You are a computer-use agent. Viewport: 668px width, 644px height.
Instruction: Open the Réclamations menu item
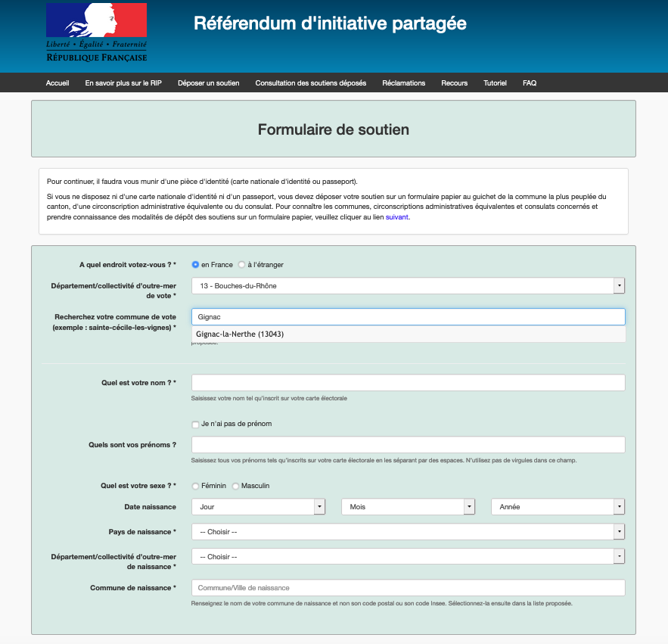pyautogui.click(x=404, y=83)
